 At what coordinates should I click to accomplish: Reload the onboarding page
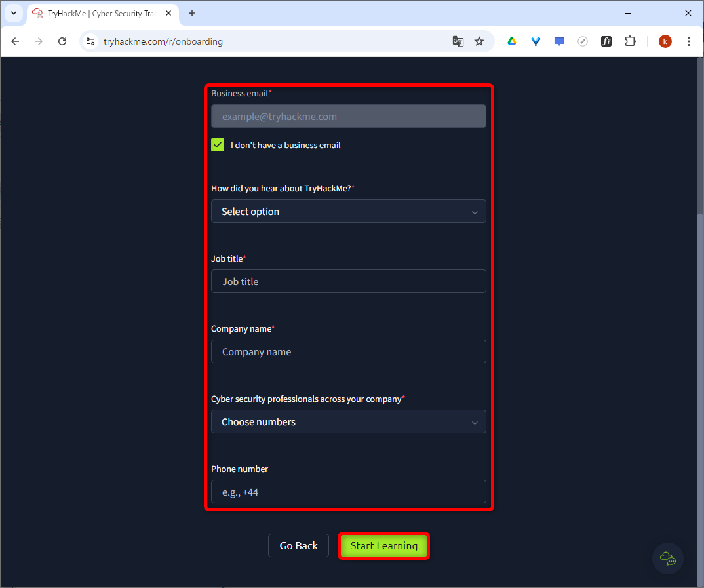click(x=62, y=41)
